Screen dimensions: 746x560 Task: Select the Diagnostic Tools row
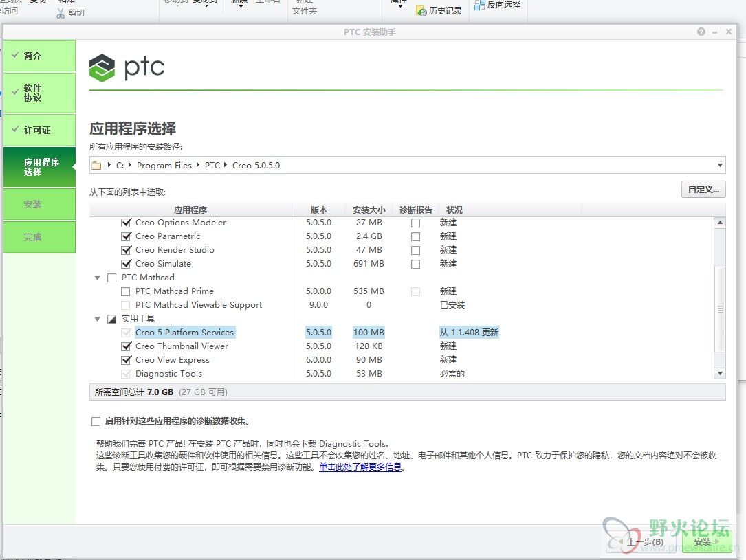point(402,374)
